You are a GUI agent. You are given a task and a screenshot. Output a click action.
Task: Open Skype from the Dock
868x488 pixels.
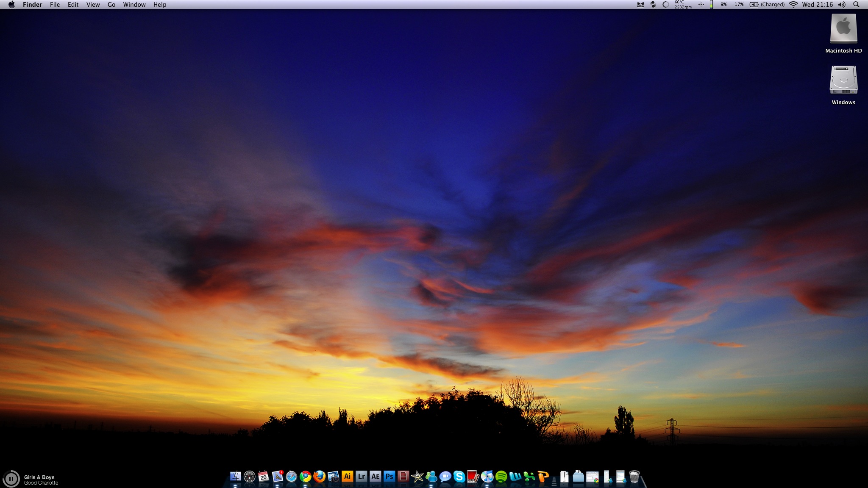pyautogui.click(x=459, y=477)
